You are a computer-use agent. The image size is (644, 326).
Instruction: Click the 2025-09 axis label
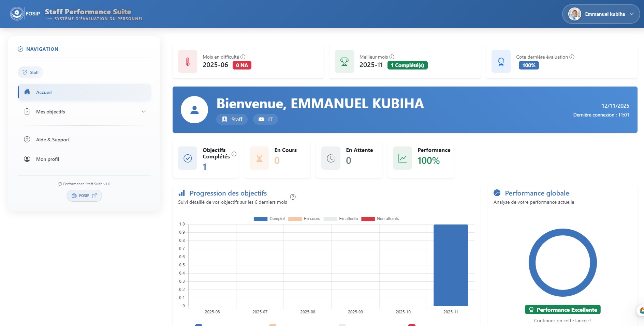(355, 312)
